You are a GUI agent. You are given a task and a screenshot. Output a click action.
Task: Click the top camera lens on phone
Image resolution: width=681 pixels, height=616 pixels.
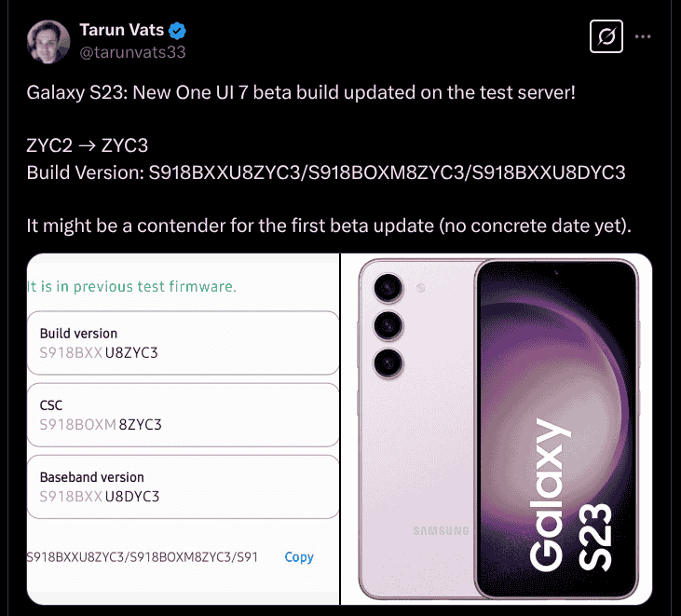point(388,288)
